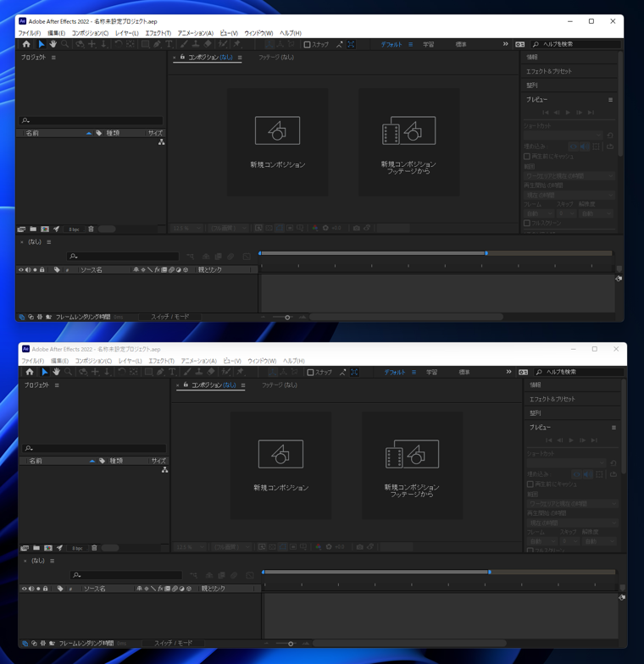This screenshot has width=644, height=664.
Task: Open the プレビュー panel menu in upper window
Action: coord(610,100)
